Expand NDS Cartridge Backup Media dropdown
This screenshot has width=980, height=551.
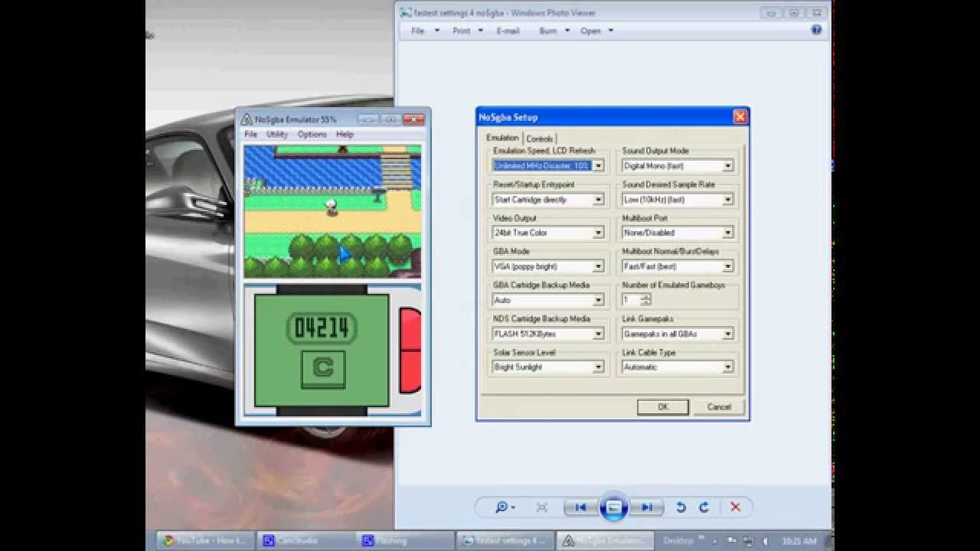pos(598,334)
